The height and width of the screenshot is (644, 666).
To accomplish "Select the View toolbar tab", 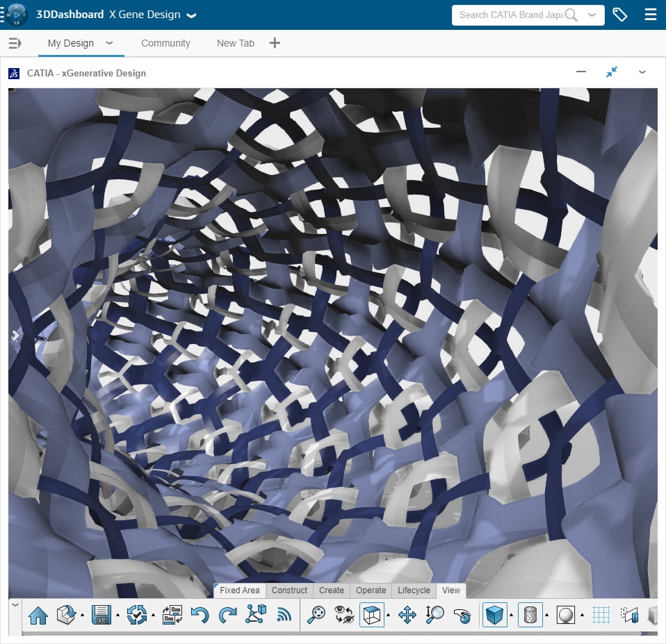I will pyautogui.click(x=450, y=590).
